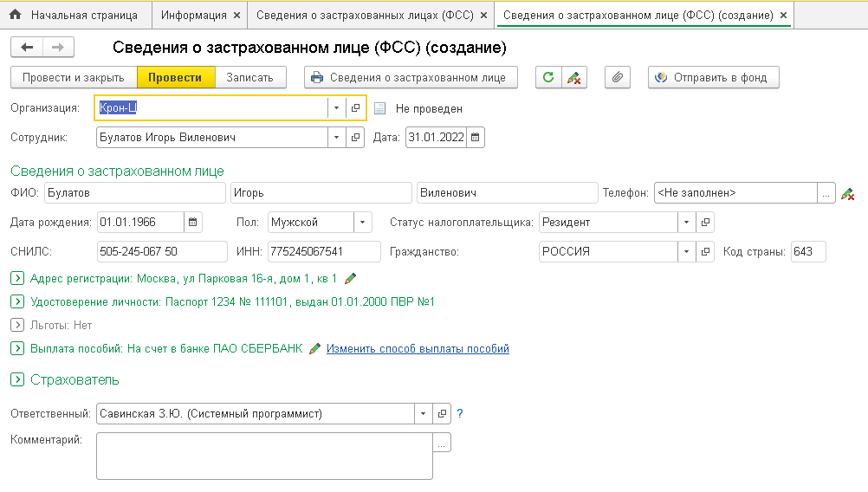Expand the Удостоверение личности section
Screen dimensions: 868x492
click(17, 302)
